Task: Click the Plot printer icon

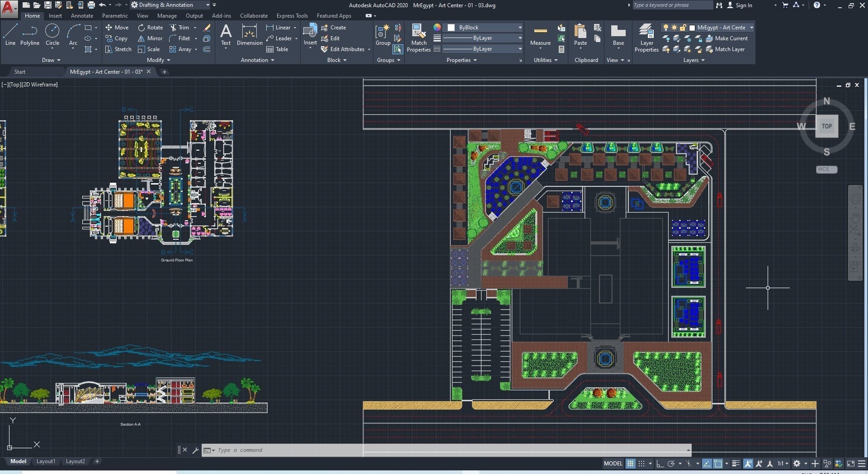Action: pyautogui.click(x=91, y=5)
